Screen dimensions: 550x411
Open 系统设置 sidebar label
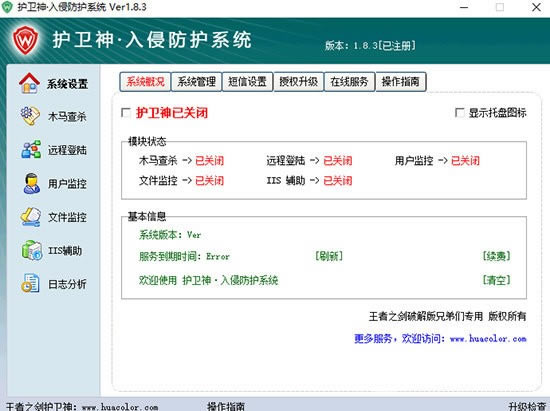click(x=67, y=84)
